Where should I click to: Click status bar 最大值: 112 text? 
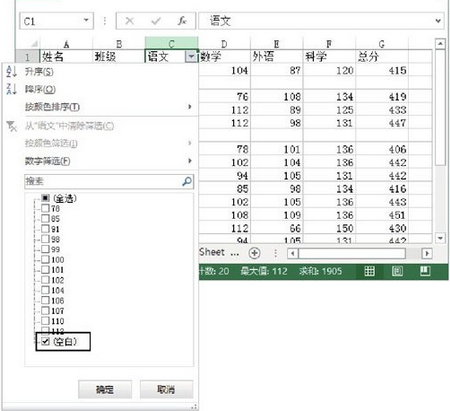point(264,271)
